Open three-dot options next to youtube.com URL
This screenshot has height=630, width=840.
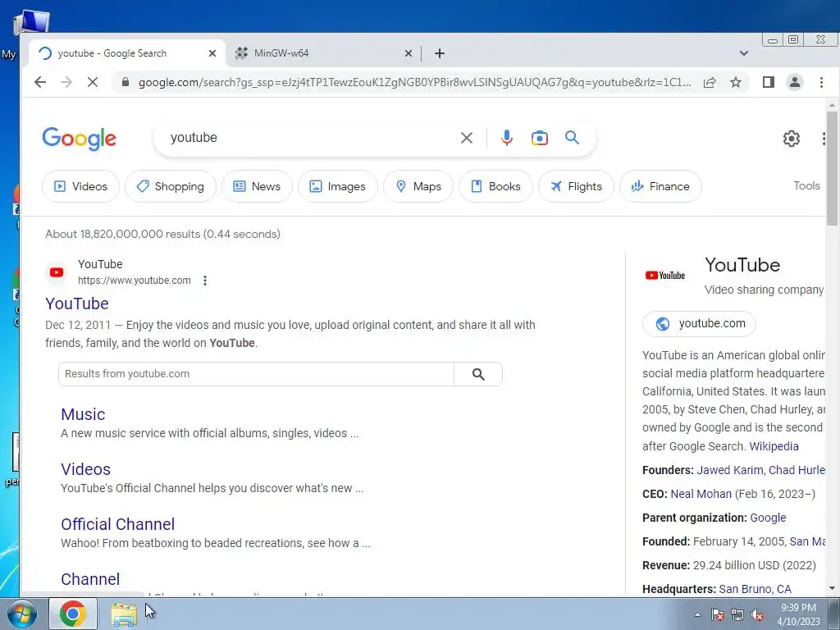click(204, 281)
